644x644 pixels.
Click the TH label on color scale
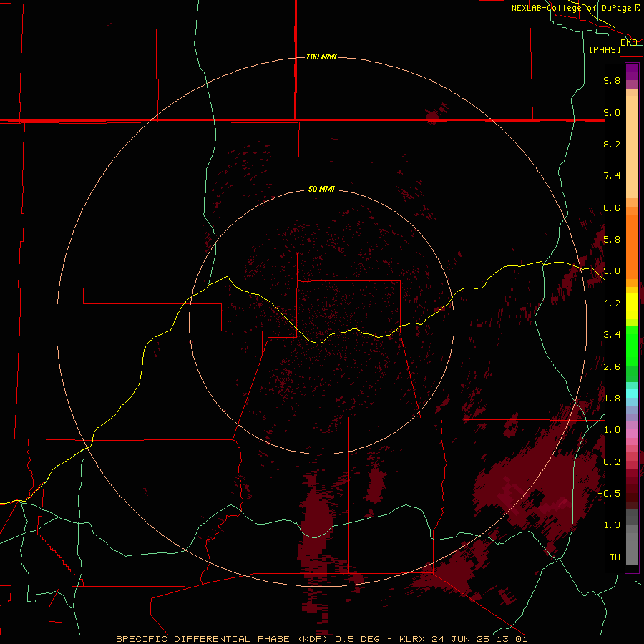coord(615,557)
